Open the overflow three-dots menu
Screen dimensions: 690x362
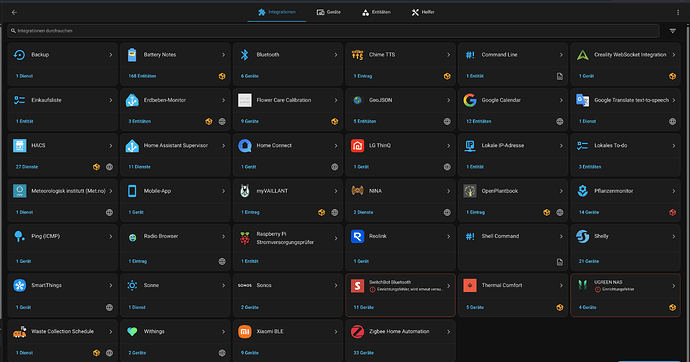click(678, 12)
